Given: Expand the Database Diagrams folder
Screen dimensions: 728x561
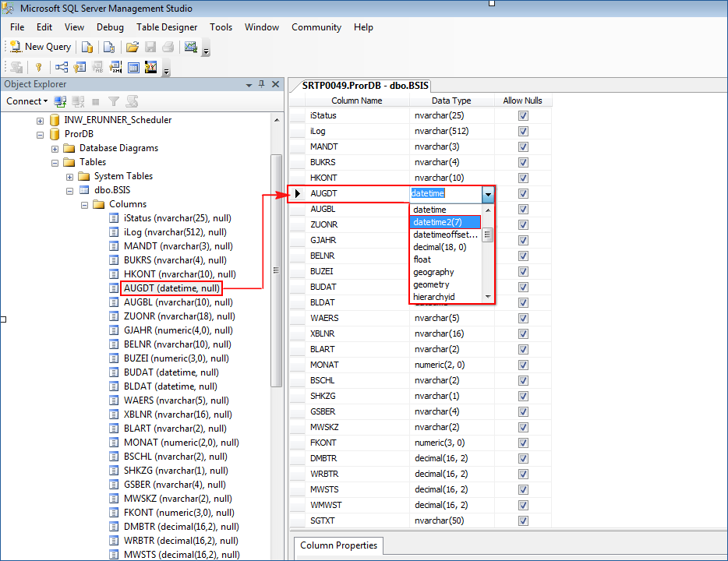Looking at the screenshot, I should click(x=55, y=149).
